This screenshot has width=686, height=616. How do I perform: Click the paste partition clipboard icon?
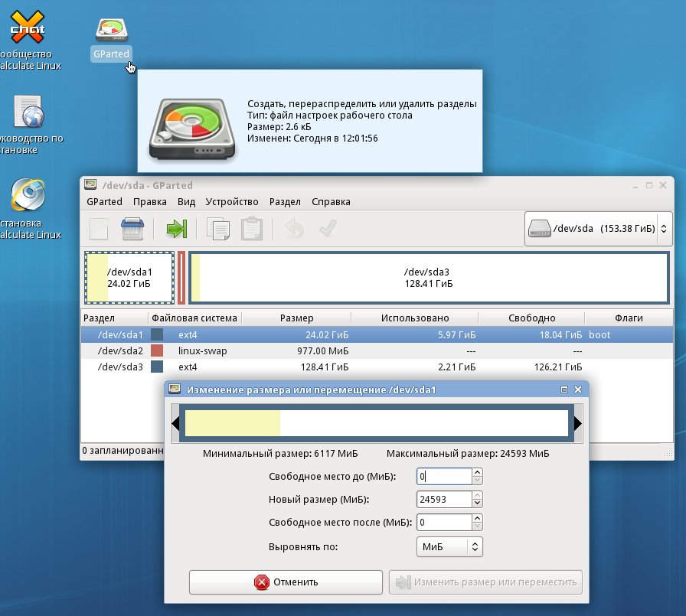(252, 229)
